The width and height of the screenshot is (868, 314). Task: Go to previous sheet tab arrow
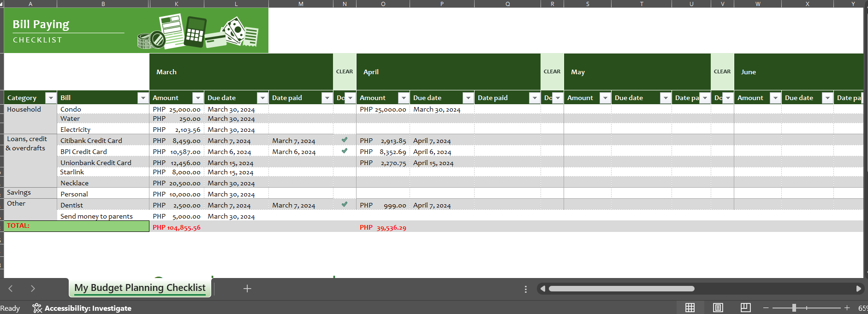(11, 289)
